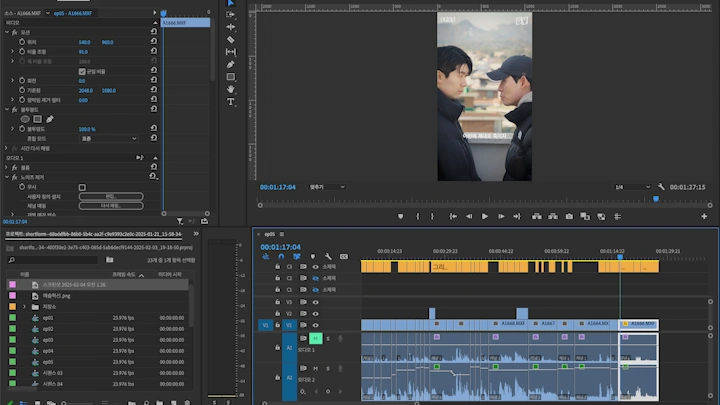Screen dimensions: 720x405
Task: Open the Program Monitor wrench settings
Action: 661,187
